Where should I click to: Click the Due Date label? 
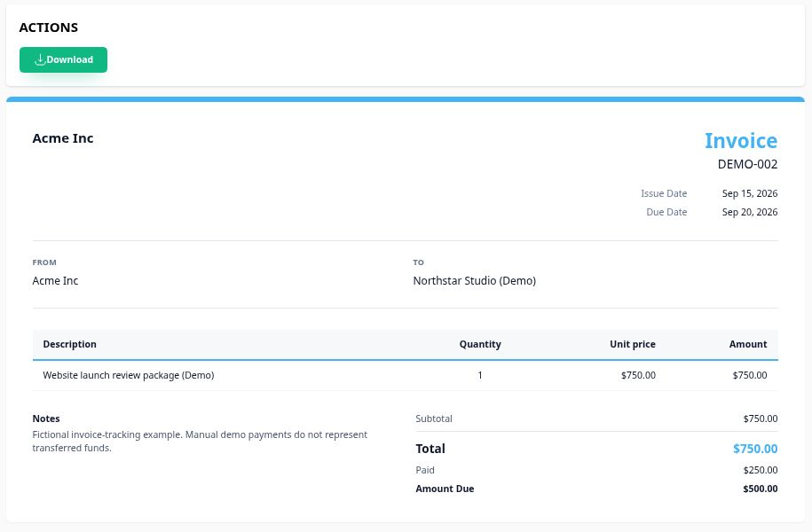click(666, 212)
